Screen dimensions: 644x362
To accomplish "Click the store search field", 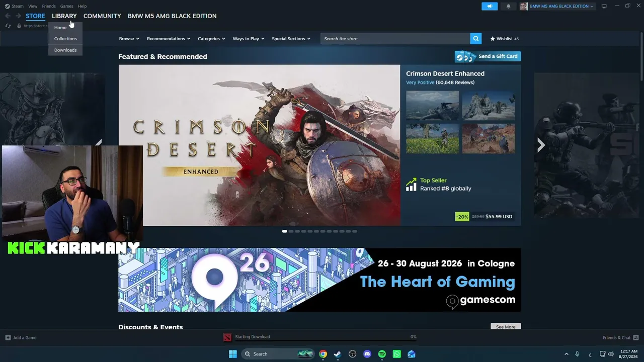I will [x=395, y=39].
